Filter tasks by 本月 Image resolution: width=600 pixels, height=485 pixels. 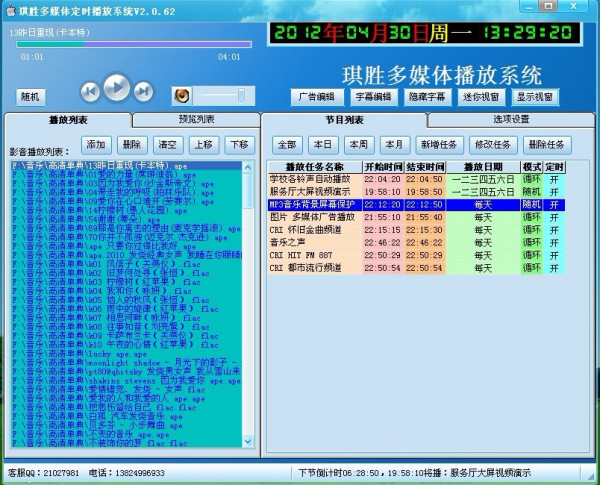(x=395, y=145)
